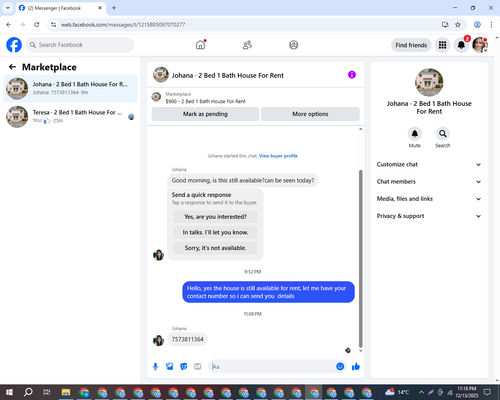The image size is (500, 400).
Task: Send a voice clip microphone icon
Action: 155,367
